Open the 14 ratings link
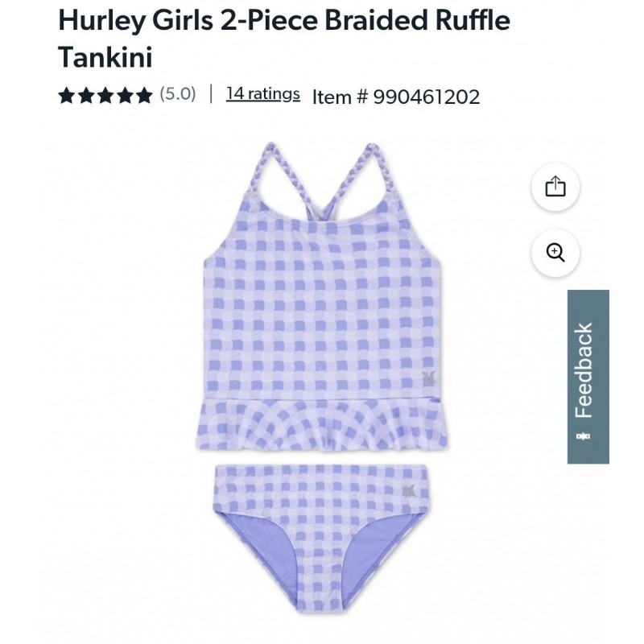644x644 pixels. pyautogui.click(x=263, y=94)
